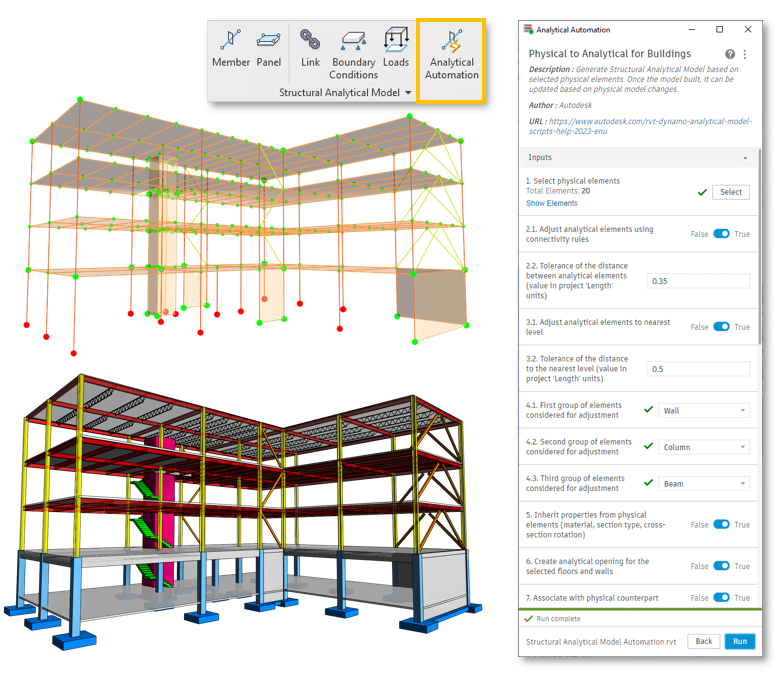
Task: Disable inherit properties from physical elements
Action: pos(721,525)
